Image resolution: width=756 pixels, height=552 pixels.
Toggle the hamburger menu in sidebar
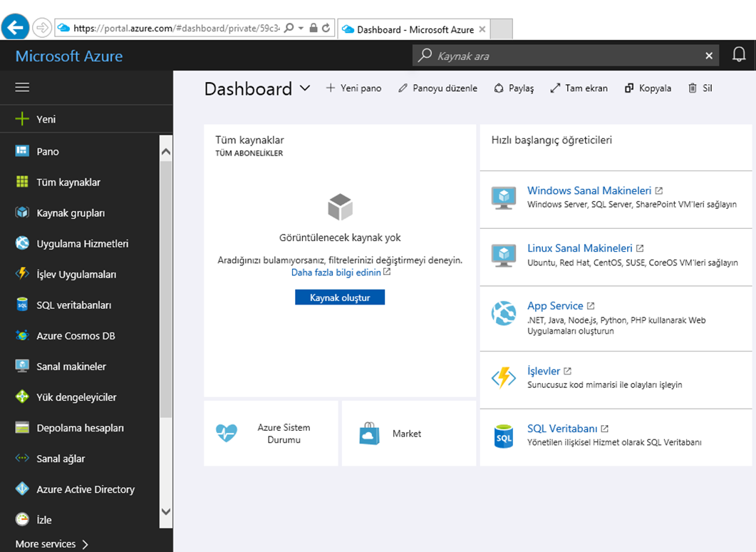tap(22, 87)
